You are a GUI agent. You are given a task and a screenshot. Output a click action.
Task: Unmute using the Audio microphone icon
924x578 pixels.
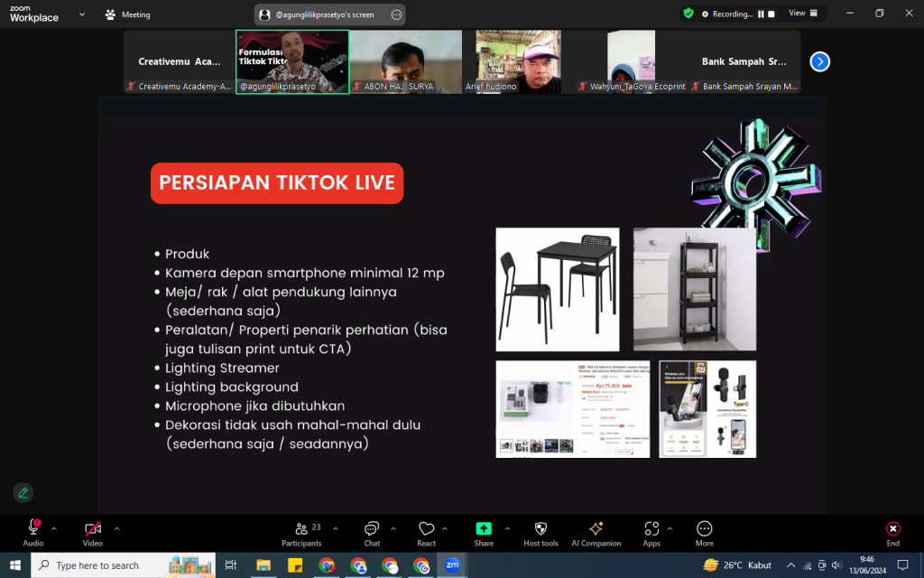33,528
